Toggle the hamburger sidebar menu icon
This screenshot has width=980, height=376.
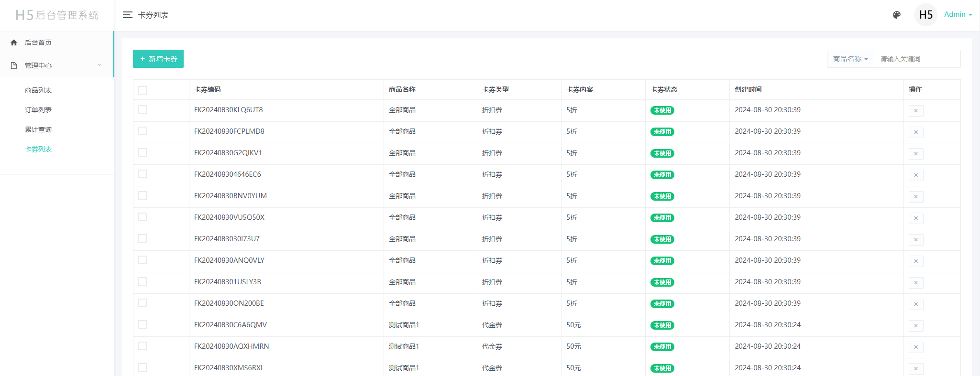pos(127,15)
